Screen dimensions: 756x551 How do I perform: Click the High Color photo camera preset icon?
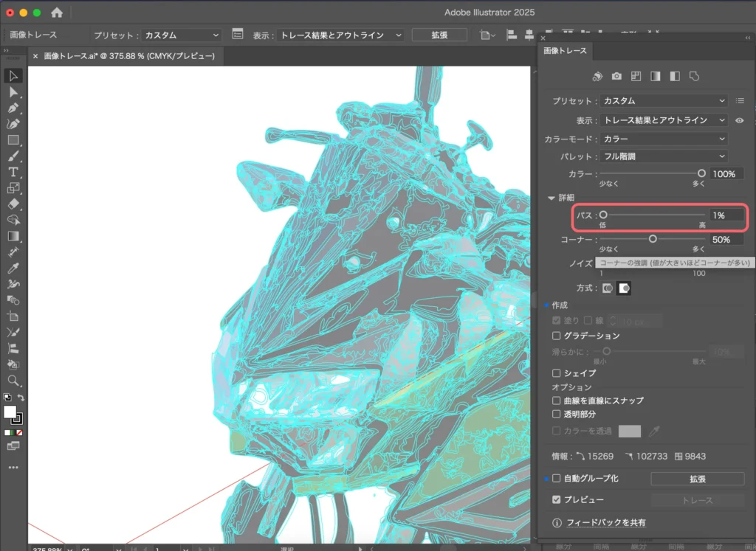pos(616,76)
